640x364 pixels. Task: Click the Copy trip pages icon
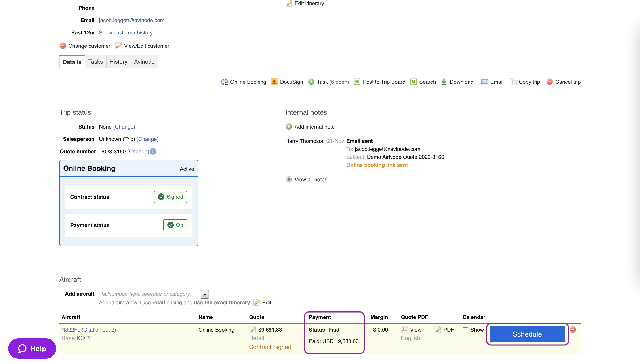[x=513, y=82]
